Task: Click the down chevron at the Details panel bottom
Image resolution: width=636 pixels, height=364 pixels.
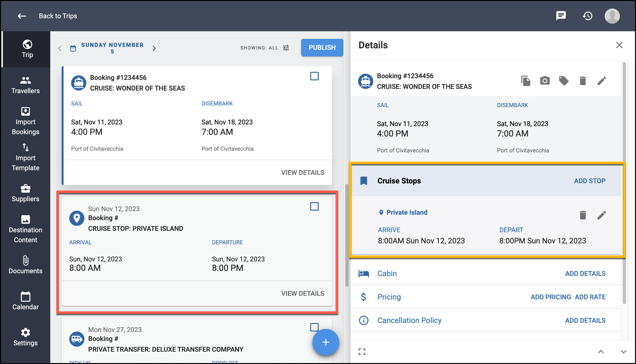Action: 623,352
